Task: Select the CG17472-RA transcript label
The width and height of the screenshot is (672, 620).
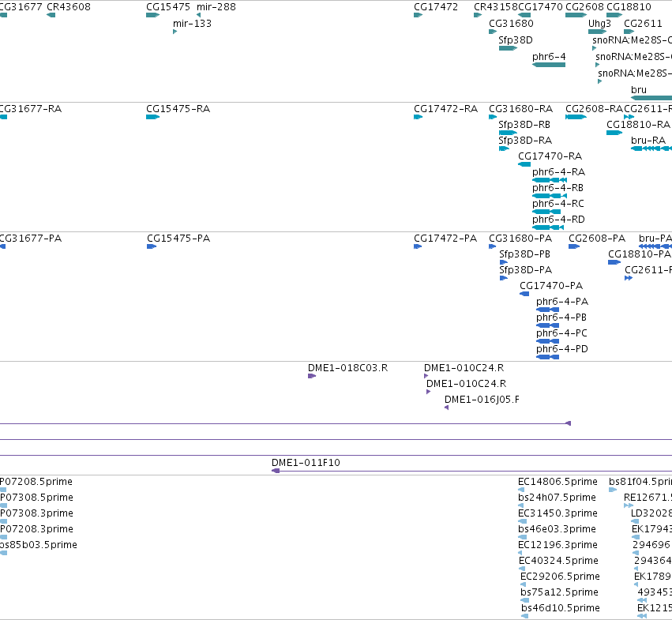Action: click(445, 109)
